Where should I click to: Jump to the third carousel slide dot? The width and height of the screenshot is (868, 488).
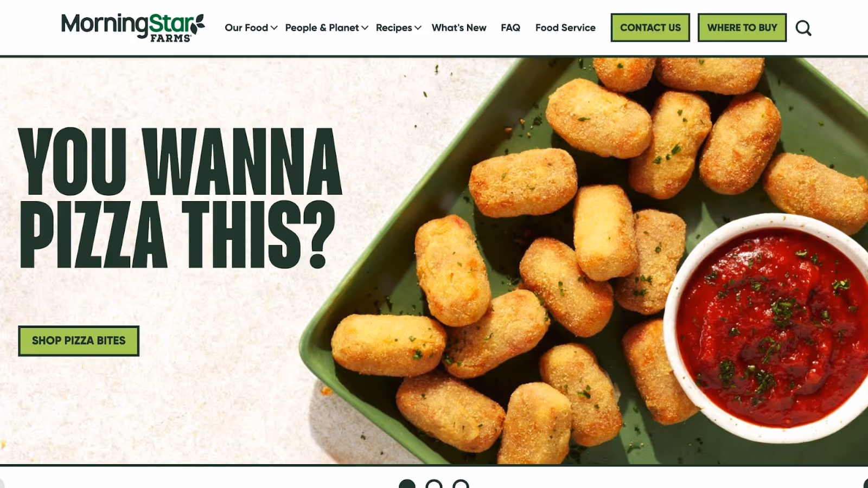tap(461, 484)
